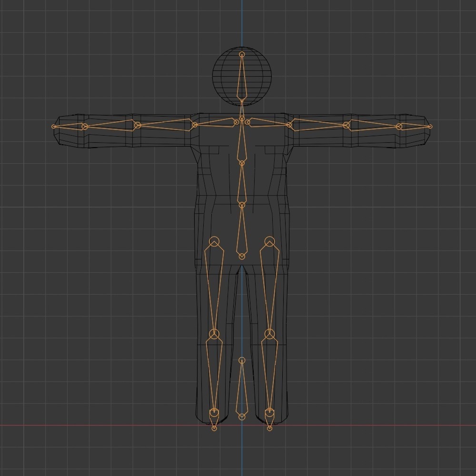476x476 pixels.
Task: Select the upper chest spine bone
Action: tap(242, 141)
